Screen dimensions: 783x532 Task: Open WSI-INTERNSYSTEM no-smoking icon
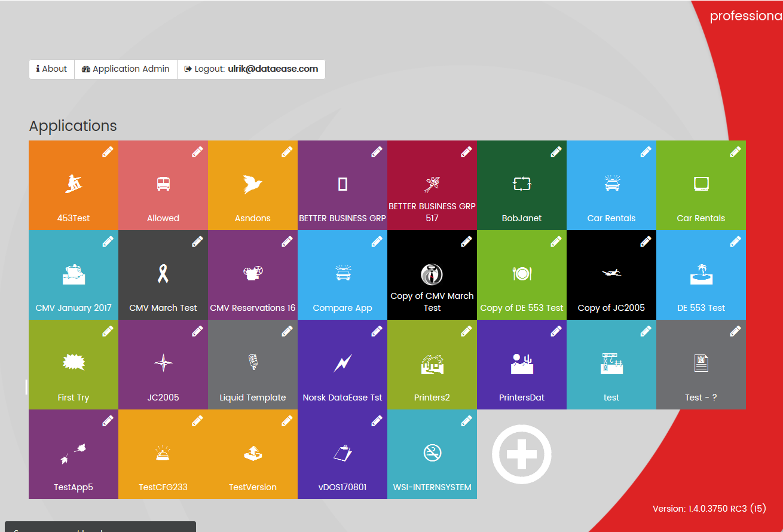pos(432,453)
